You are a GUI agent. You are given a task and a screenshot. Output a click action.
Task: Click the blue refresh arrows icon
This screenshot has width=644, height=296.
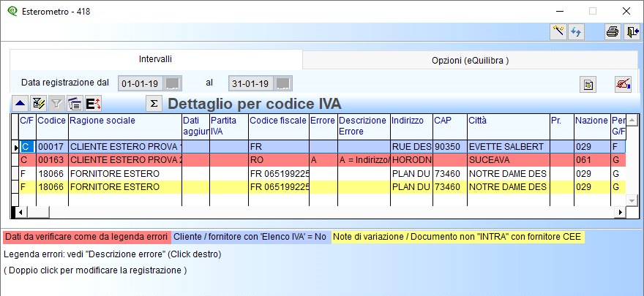(x=576, y=31)
